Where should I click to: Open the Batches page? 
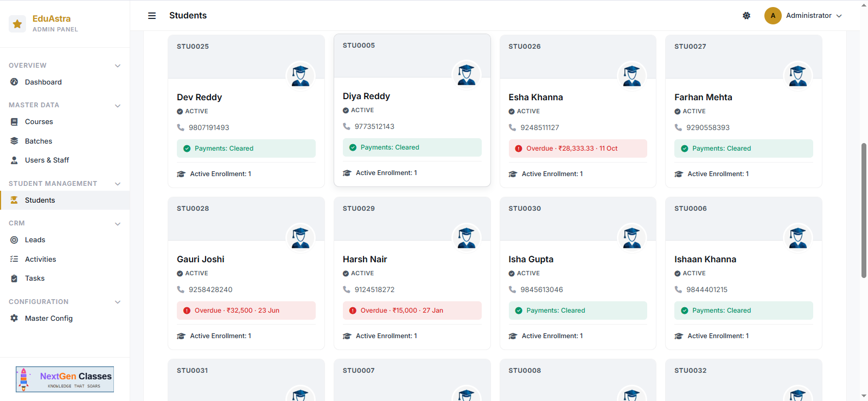point(65,141)
